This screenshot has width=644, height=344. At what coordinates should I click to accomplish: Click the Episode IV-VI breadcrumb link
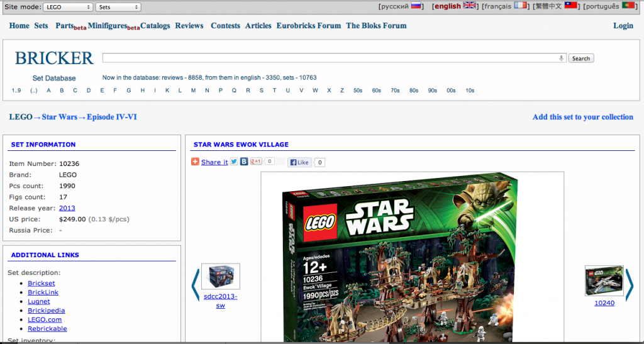[112, 117]
